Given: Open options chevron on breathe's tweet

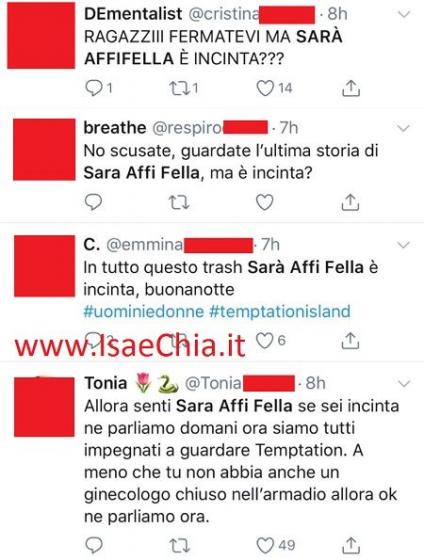Looking at the screenshot, I should (x=404, y=128).
